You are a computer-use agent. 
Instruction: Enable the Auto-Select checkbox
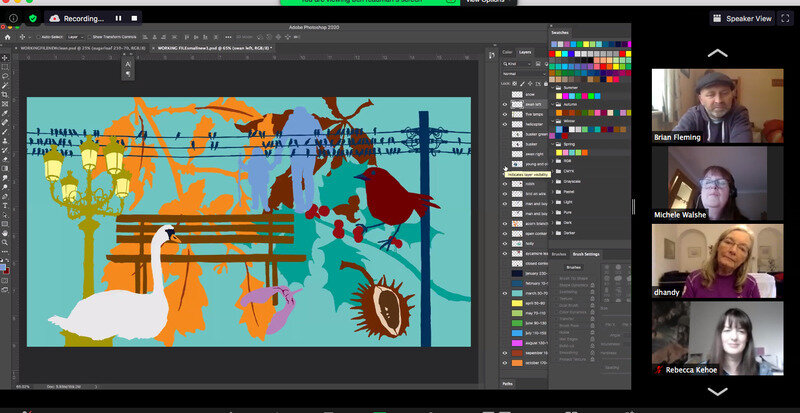(40, 36)
